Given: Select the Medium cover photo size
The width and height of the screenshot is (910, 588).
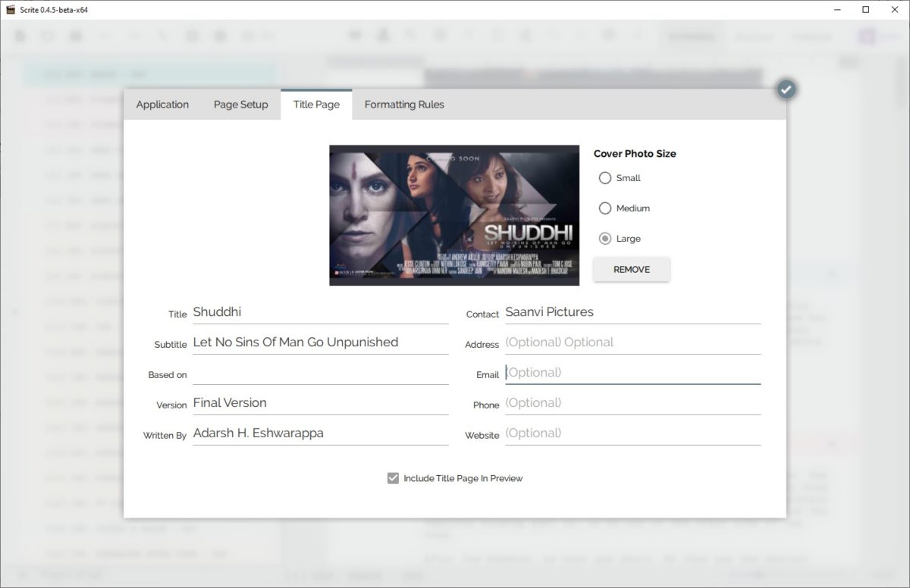Looking at the screenshot, I should click(605, 208).
